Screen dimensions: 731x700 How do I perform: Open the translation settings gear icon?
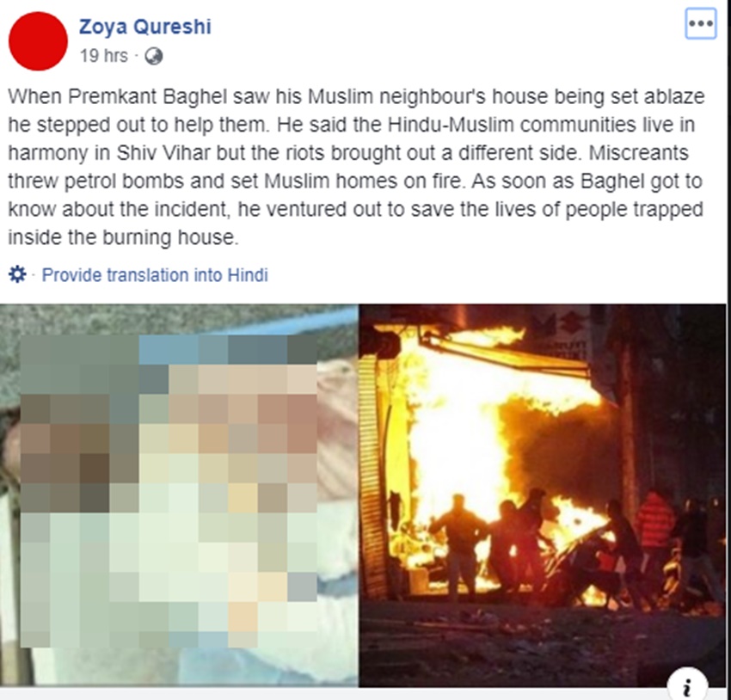(x=17, y=274)
